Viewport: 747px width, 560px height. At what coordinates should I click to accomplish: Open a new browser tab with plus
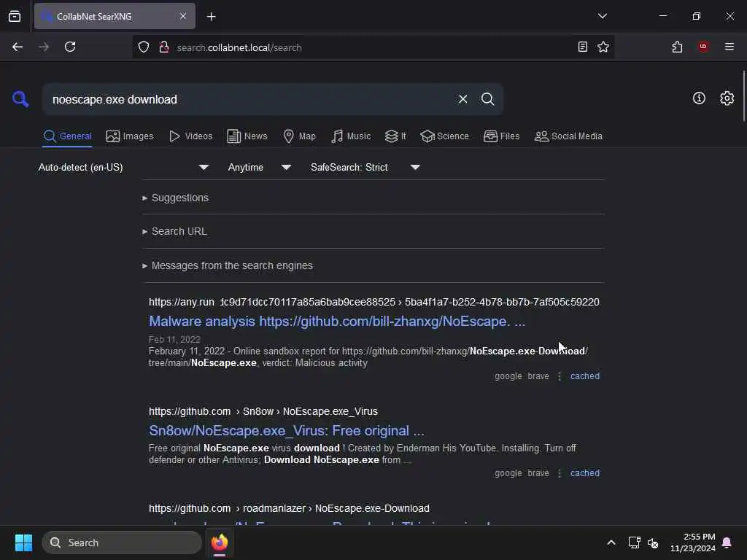(211, 17)
